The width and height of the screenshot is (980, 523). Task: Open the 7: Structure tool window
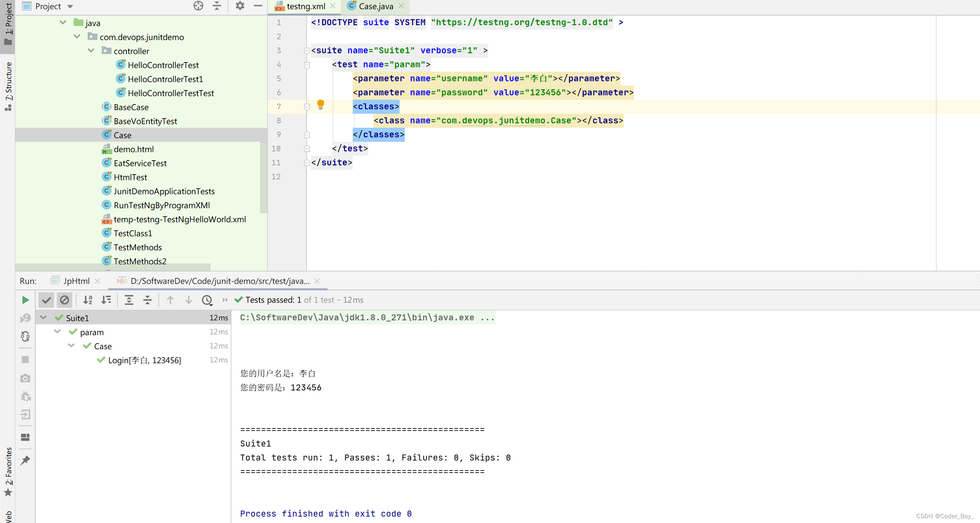point(8,86)
